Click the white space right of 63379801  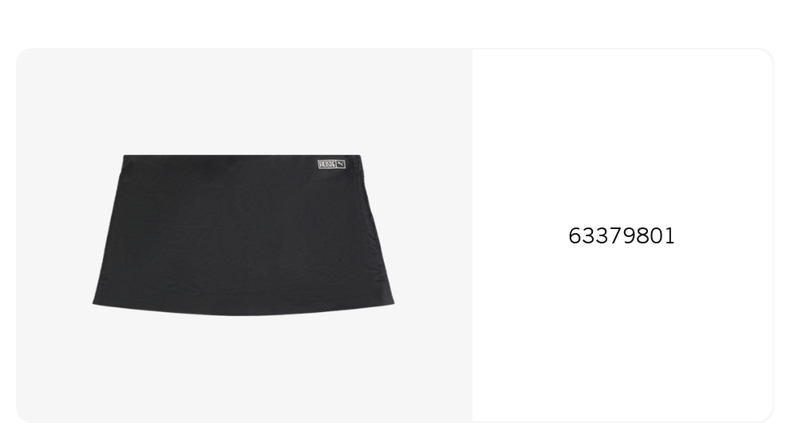coord(724,236)
